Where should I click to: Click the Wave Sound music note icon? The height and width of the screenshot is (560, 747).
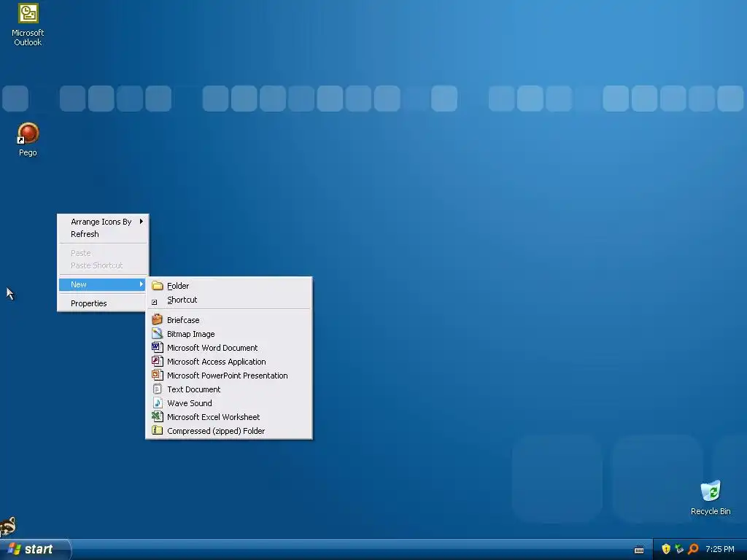pos(158,402)
